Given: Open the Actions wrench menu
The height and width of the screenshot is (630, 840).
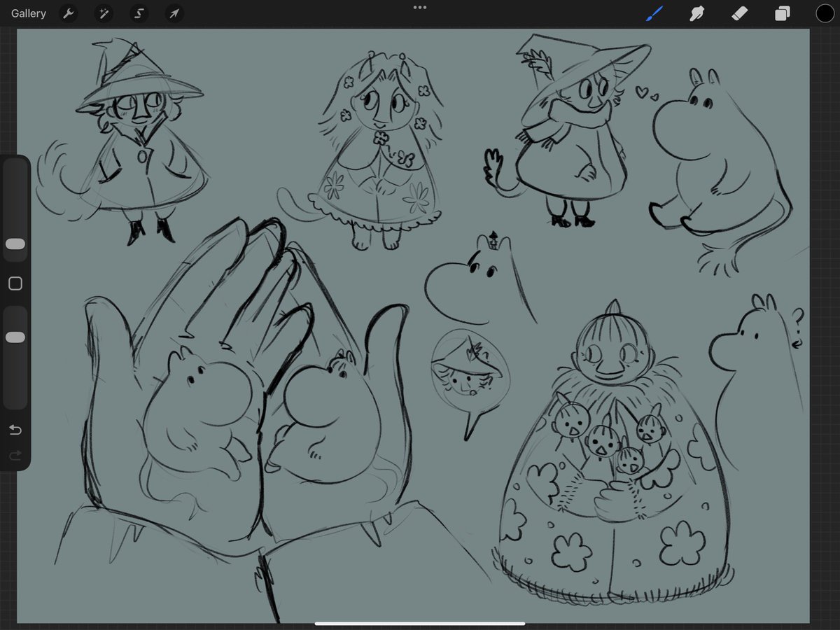Looking at the screenshot, I should pyautogui.click(x=68, y=13).
